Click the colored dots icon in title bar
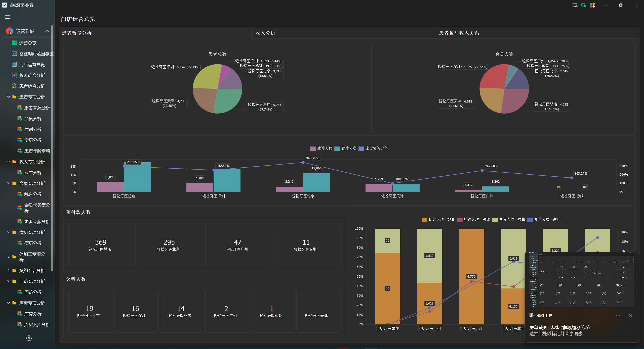 point(592,5)
